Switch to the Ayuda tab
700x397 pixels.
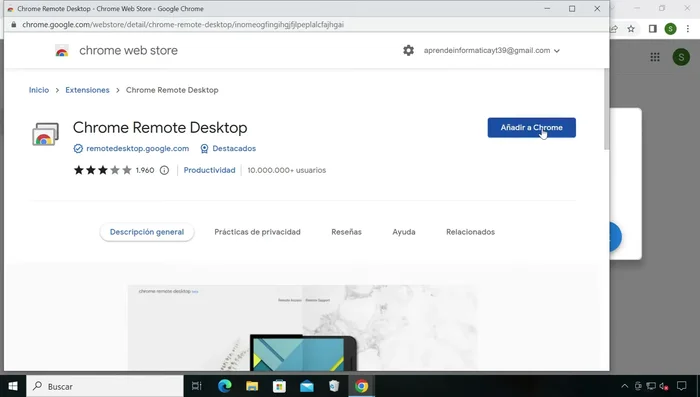click(x=404, y=232)
